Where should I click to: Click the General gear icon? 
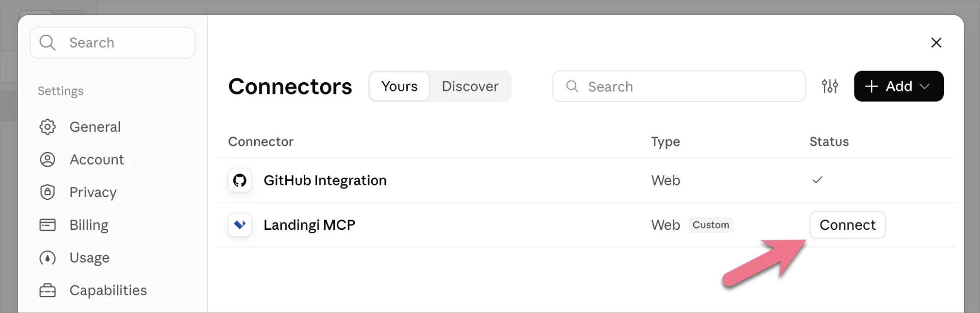[x=47, y=127]
